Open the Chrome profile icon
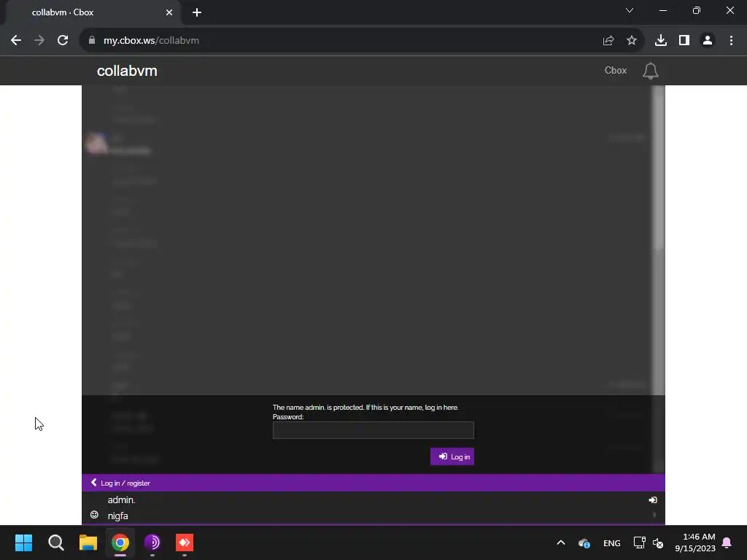Image resolution: width=747 pixels, height=560 pixels. coord(708,41)
